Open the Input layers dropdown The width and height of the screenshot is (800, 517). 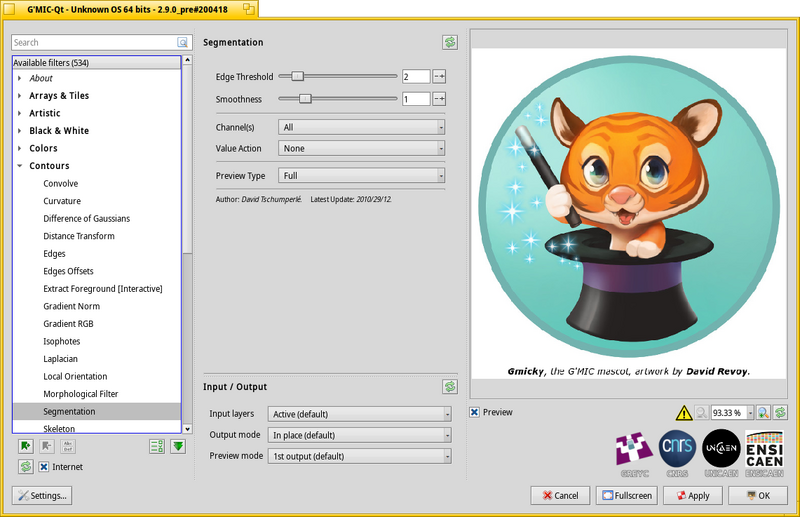359,414
